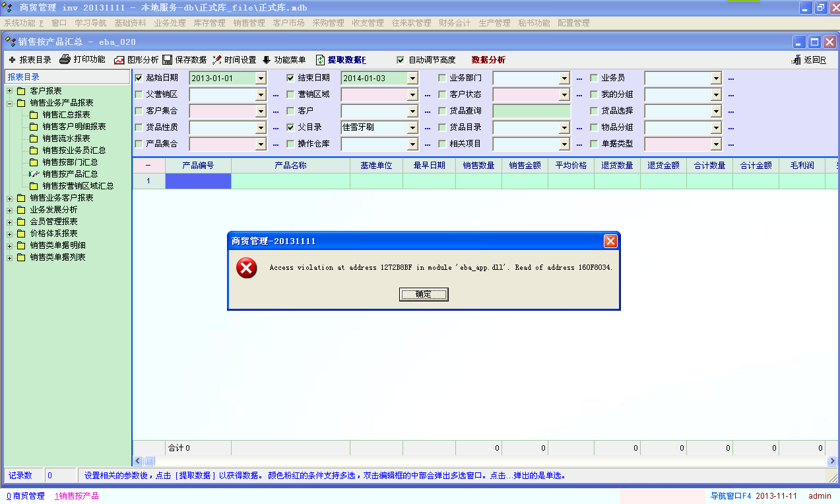This screenshot has height=504, width=840.
Task: Uncheck the 起始日期 checkbox
Action: (x=139, y=78)
